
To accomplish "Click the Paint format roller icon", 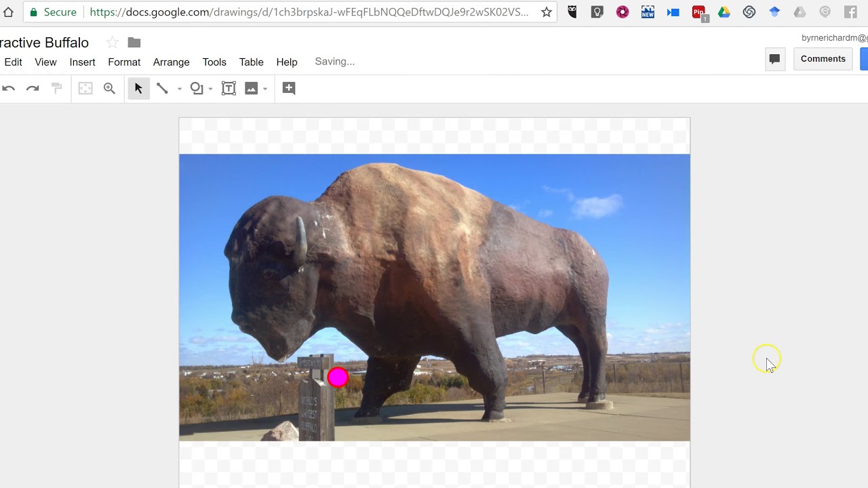I will pos(57,88).
